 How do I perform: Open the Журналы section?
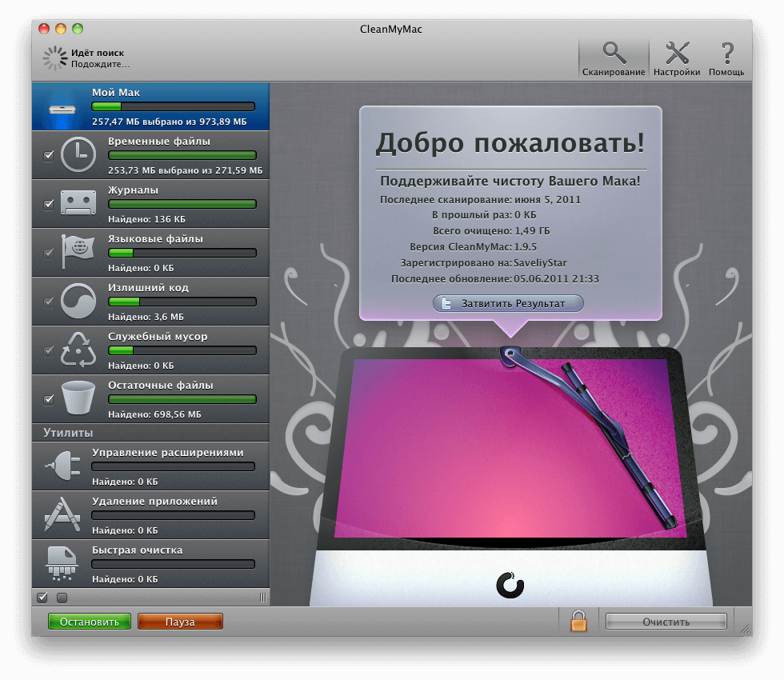click(x=150, y=204)
